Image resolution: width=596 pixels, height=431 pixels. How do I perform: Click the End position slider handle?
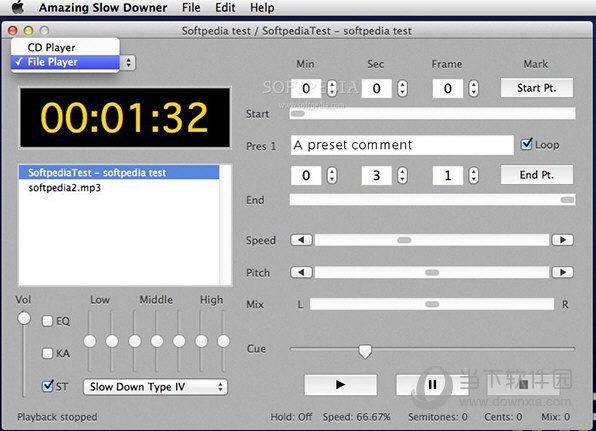tap(567, 200)
